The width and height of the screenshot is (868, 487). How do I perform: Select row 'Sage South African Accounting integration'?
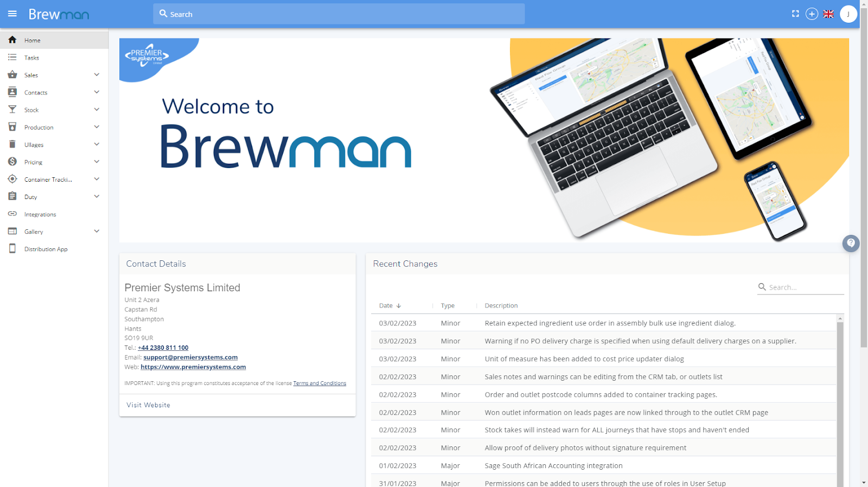[x=604, y=465]
